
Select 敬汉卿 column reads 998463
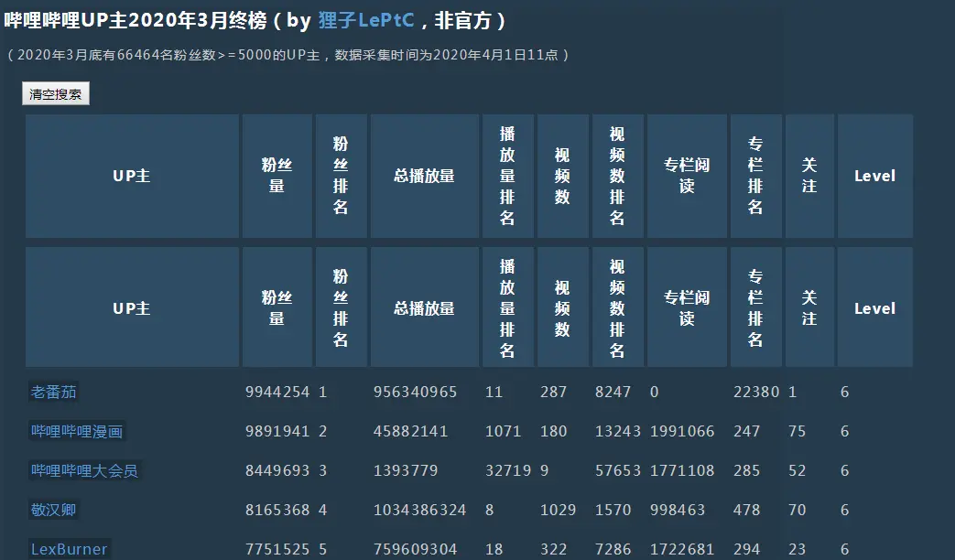pyautogui.click(x=678, y=510)
